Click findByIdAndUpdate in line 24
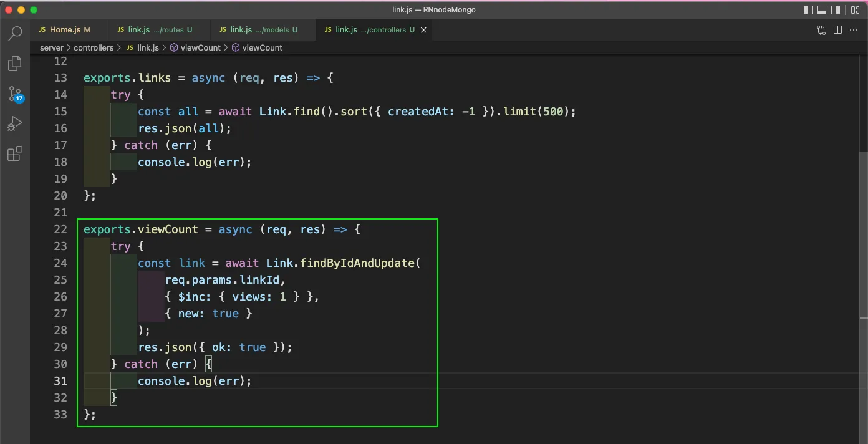 pos(357,263)
